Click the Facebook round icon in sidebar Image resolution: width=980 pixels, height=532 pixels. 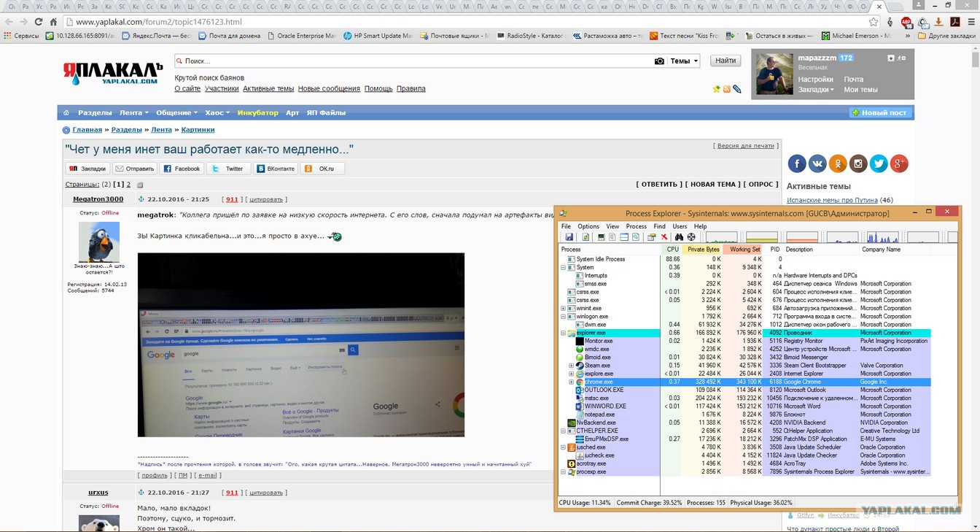(797, 163)
